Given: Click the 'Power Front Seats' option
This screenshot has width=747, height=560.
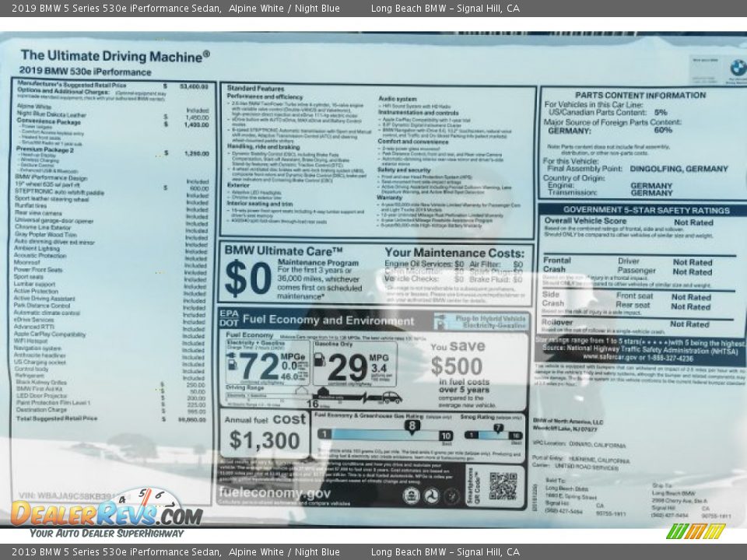Looking at the screenshot, I should point(38,270).
